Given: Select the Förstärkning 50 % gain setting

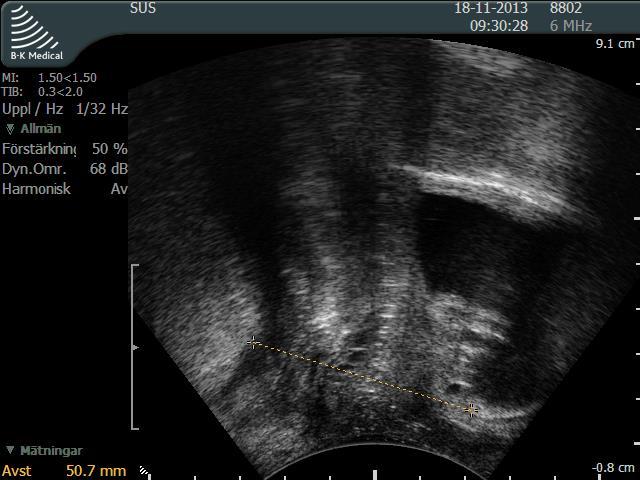Looking at the screenshot, I should tap(64, 149).
